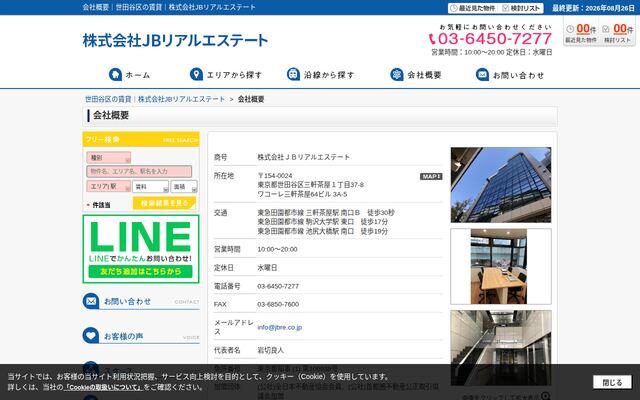Viewport: 640px width, 400px height.
Task: Open the 種別 dropdown in free search
Action: coord(109,158)
